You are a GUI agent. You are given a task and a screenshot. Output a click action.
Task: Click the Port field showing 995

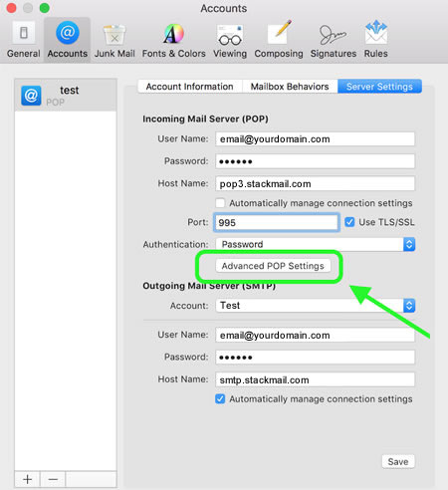[x=276, y=222]
